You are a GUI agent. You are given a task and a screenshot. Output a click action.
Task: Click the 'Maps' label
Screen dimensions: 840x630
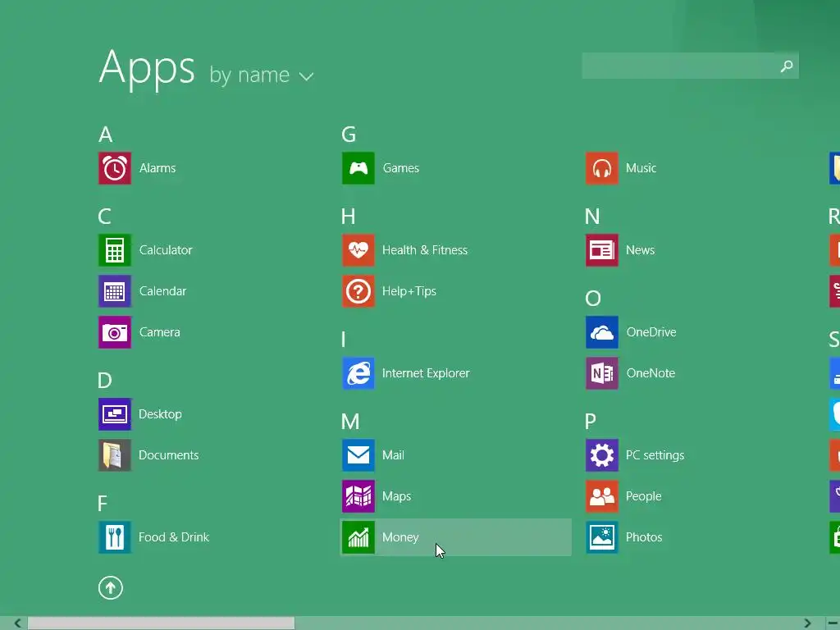pos(397,496)
